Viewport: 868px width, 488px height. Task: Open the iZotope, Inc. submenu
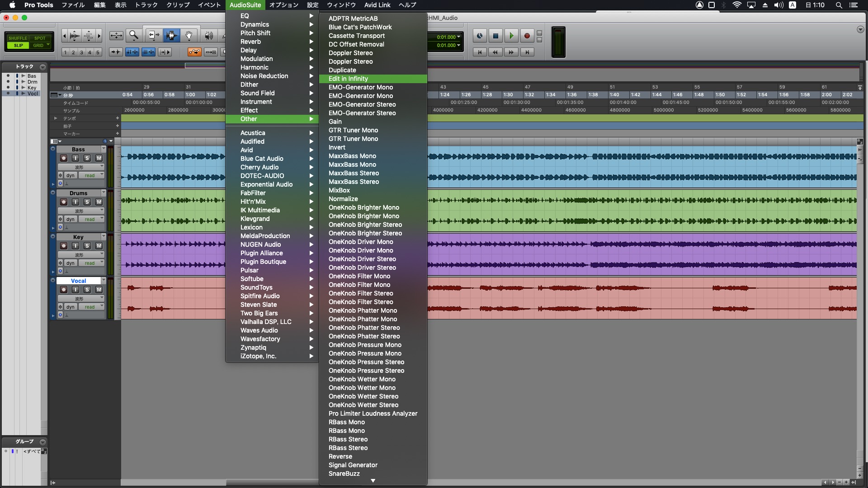272,356
